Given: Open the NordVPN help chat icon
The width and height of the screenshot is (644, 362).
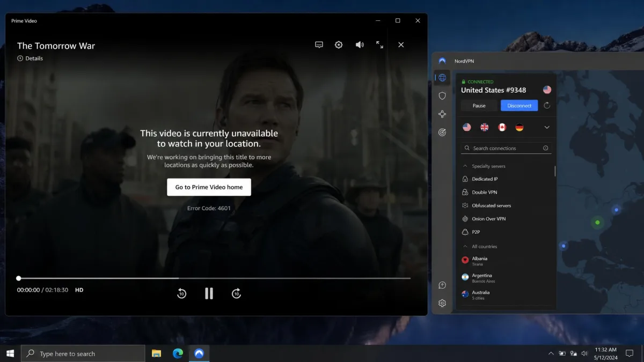Looking at the screenshot, I should point(442,285).
